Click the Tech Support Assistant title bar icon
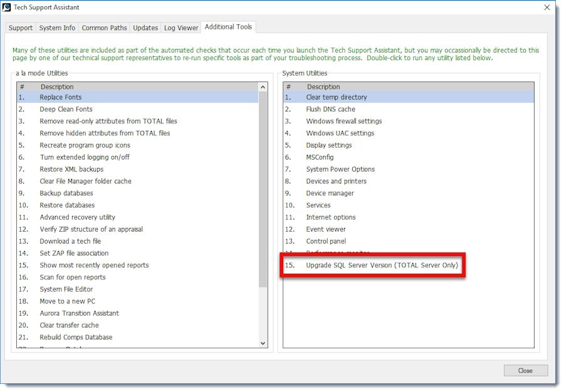The width and height of the screenshot is (564, 392). [6, 7]
